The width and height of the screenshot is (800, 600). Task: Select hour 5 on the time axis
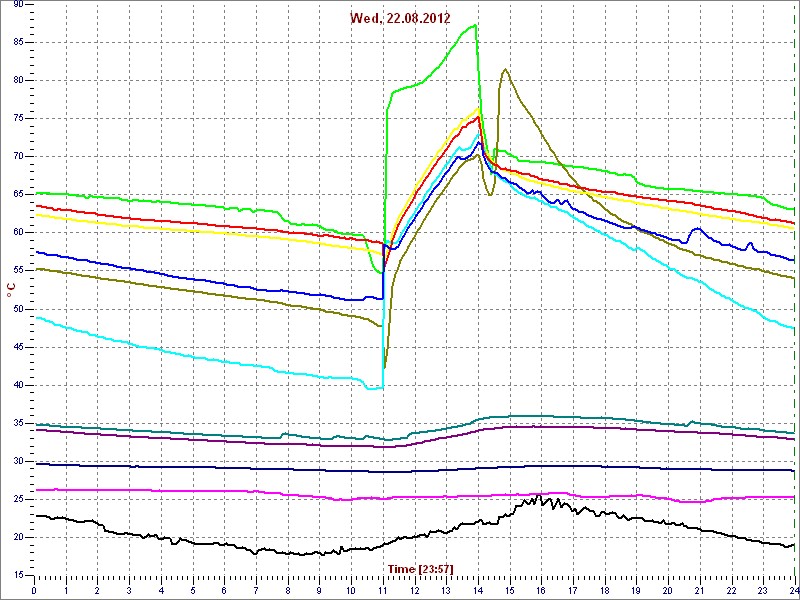[193, 590]
